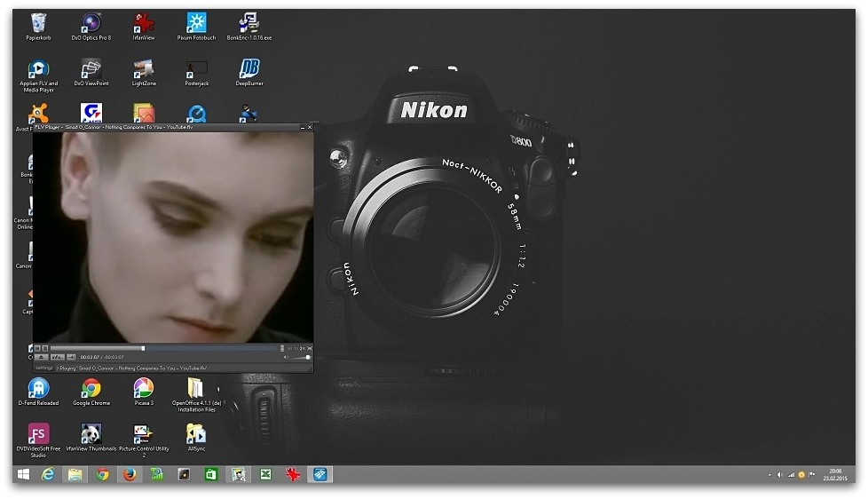Select the IrfanView desktop shortcut
This screenshot has height=499, width=868.
coord(144,27)
